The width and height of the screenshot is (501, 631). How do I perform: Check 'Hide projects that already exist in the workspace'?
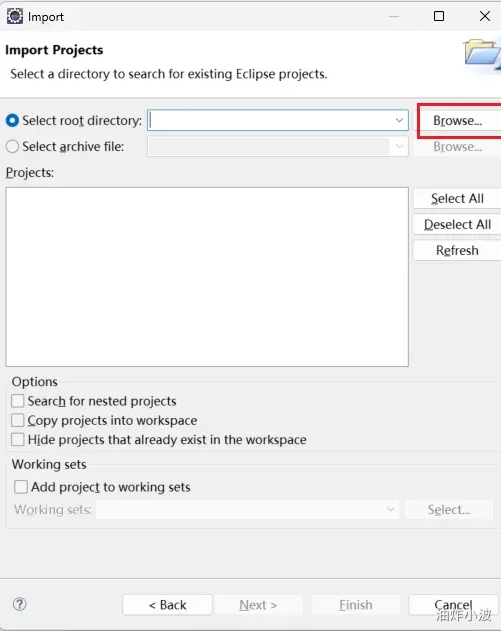tap(18, 439)
